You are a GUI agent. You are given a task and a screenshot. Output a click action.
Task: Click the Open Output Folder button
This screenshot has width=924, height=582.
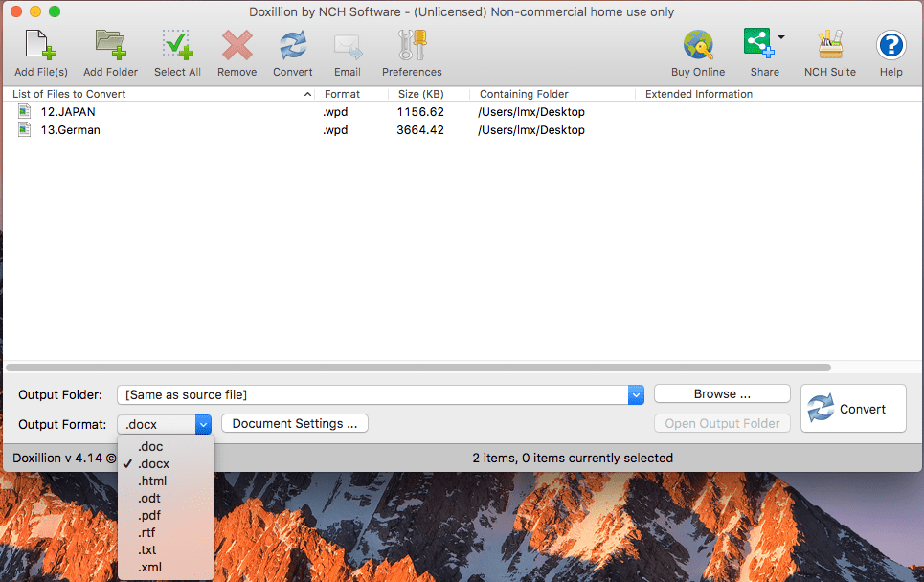(722, 423)
